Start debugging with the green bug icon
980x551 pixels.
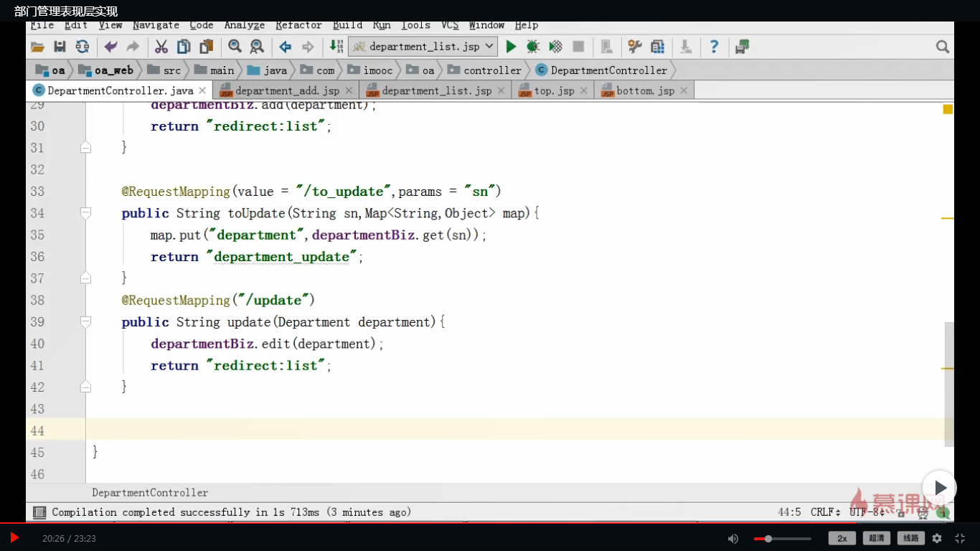(x=533, y=47)
